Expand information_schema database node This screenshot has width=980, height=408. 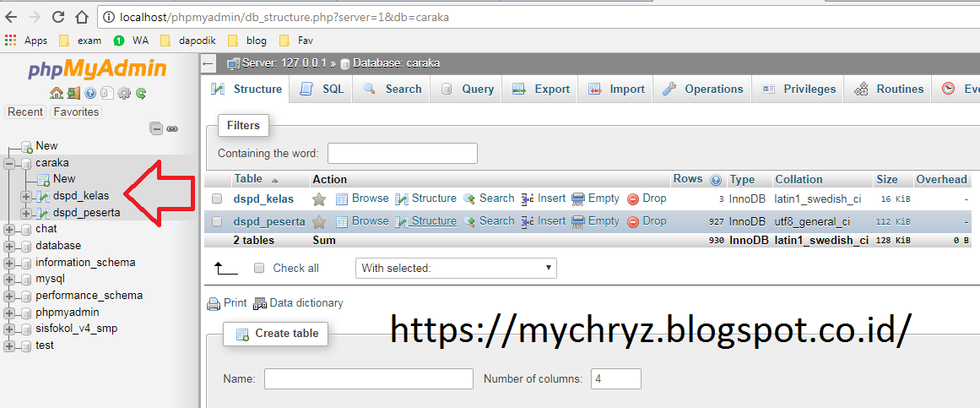click(9, 263)
